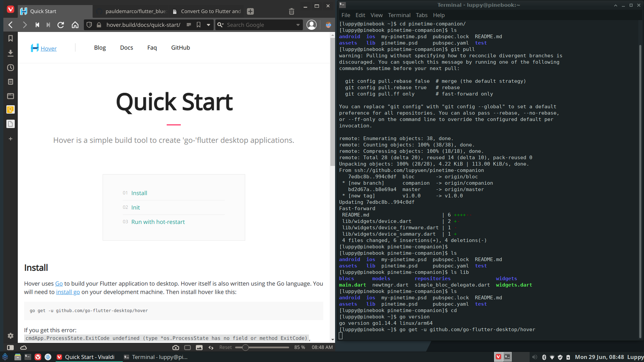Open the Downloads panel in the sidebar
The width and height of the screenshot is (644, 362).
pyautogui.click(x=11, y=53)
